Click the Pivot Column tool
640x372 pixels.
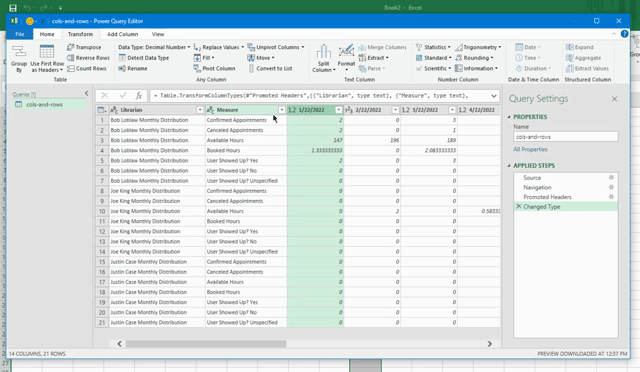[x=214, y=69]
